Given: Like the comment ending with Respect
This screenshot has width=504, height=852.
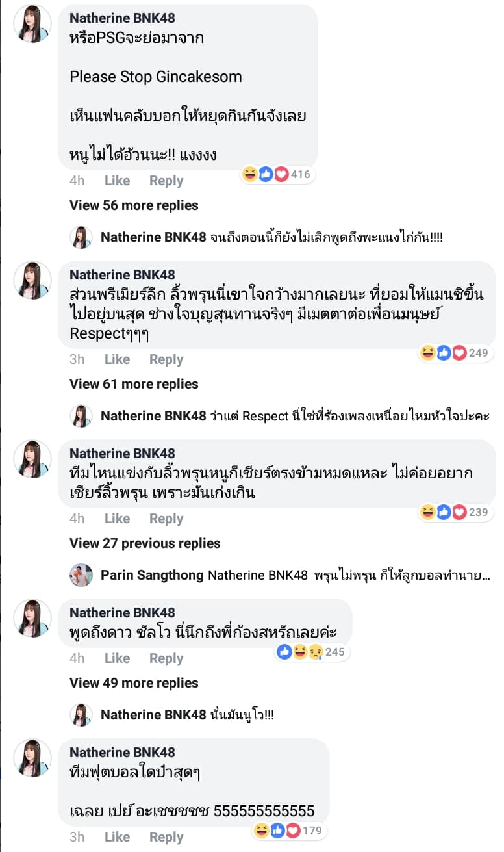Looking at the screenshot, I should click(117, 359).
